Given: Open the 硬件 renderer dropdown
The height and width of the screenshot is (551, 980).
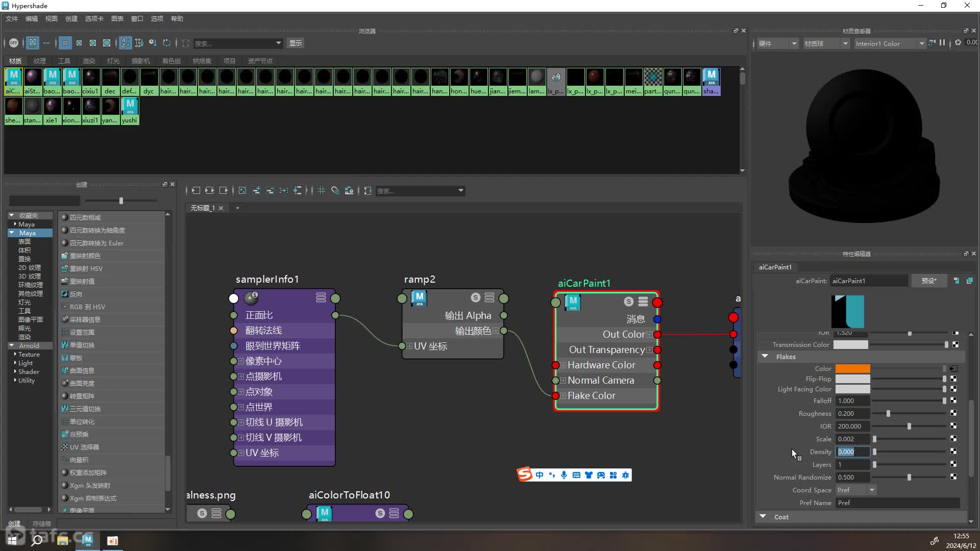Looking at the screenshot, I should click(x=777, y=44).
